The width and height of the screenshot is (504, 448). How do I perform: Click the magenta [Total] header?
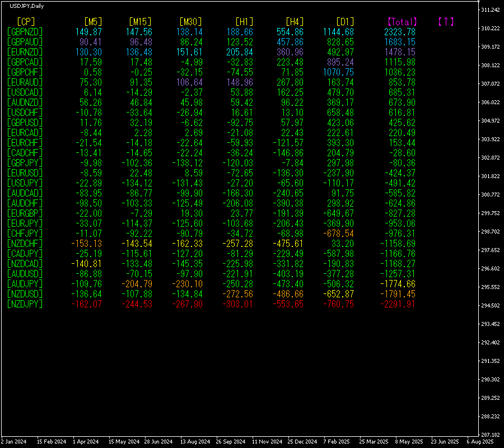(402, 22)
